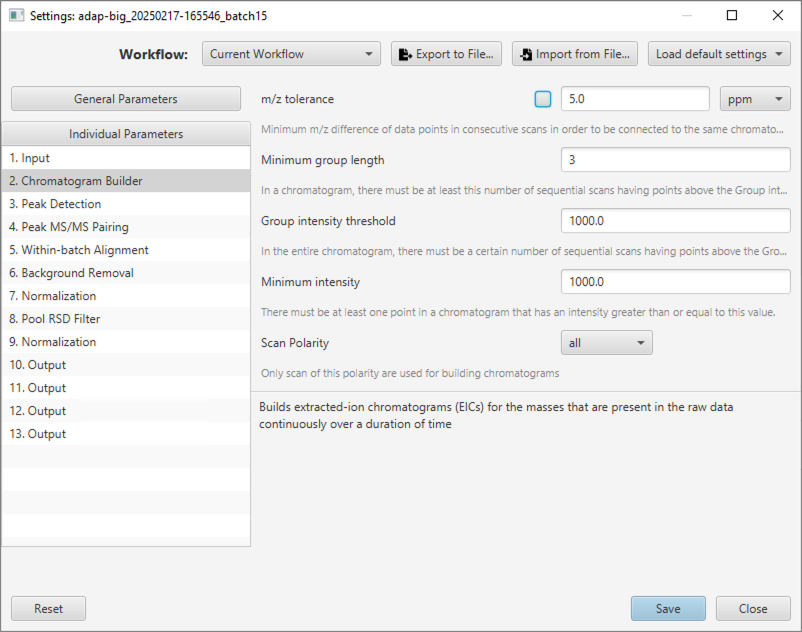This screenshot has width=802, height=632.
Task: Save the workflow settings
Action: pos(668,608)
